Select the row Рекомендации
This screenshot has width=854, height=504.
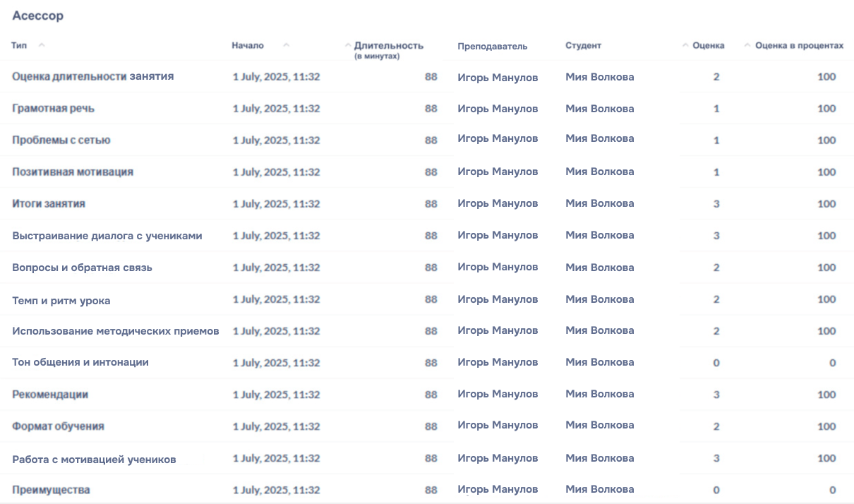pyautogui.click(x=427, y=394)
